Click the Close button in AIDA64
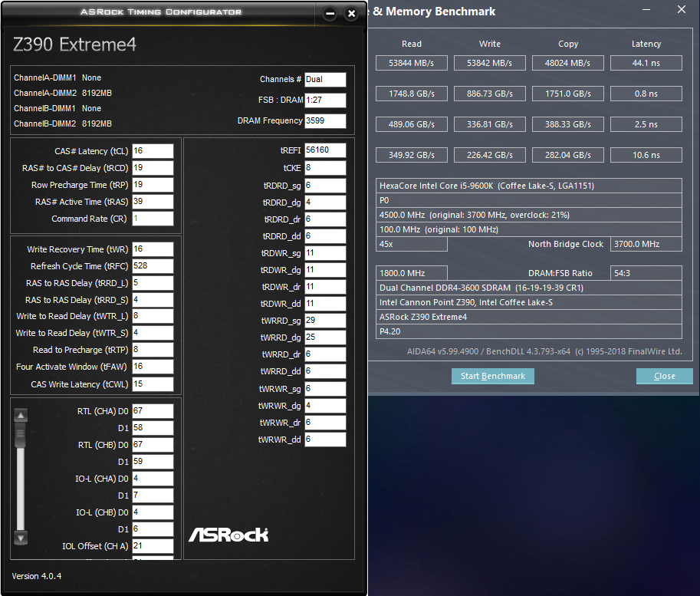 tap(664, 376)
